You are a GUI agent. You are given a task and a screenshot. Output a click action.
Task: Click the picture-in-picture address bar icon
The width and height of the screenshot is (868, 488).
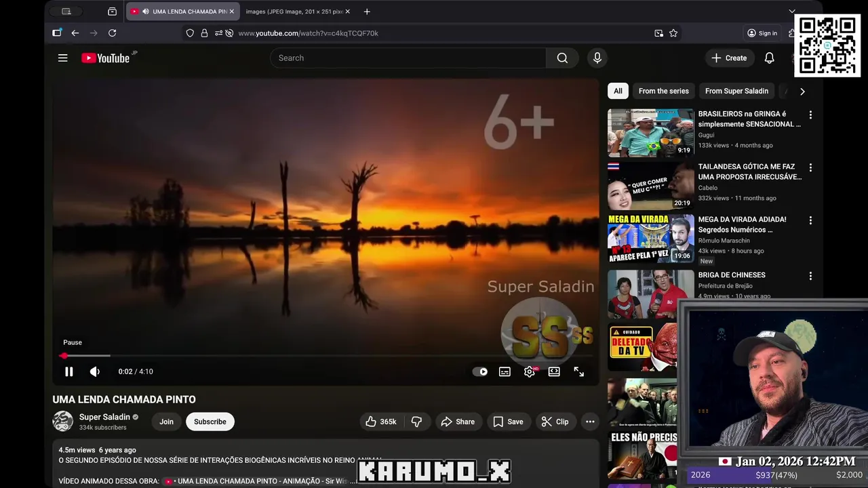click(x=658, y=33)
